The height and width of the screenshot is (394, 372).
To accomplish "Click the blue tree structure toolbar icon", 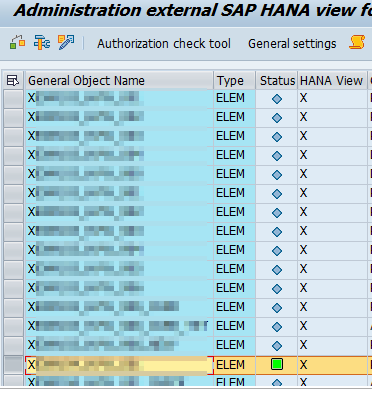I will click(x=42, y=43).
